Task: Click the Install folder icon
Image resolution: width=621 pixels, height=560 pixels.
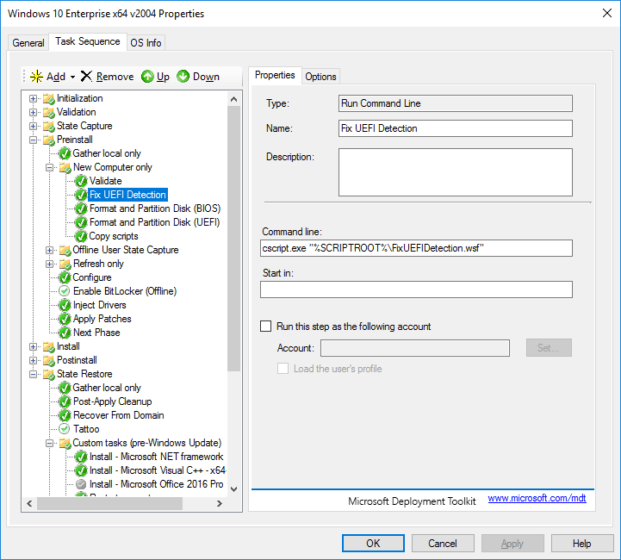Action: point(49,347)
